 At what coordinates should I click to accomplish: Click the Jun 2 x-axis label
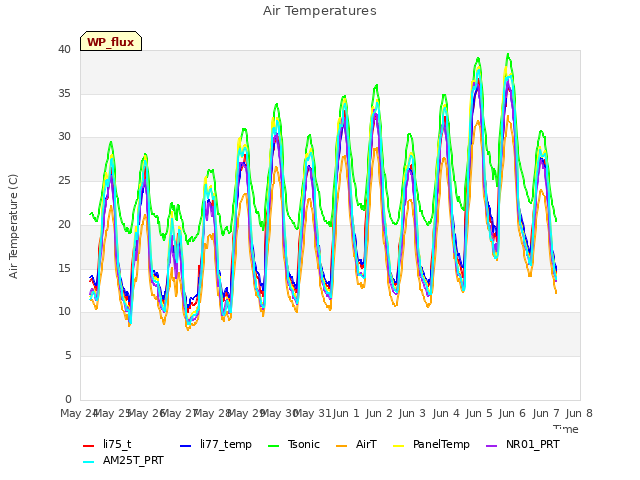click(x=379, y=413)
